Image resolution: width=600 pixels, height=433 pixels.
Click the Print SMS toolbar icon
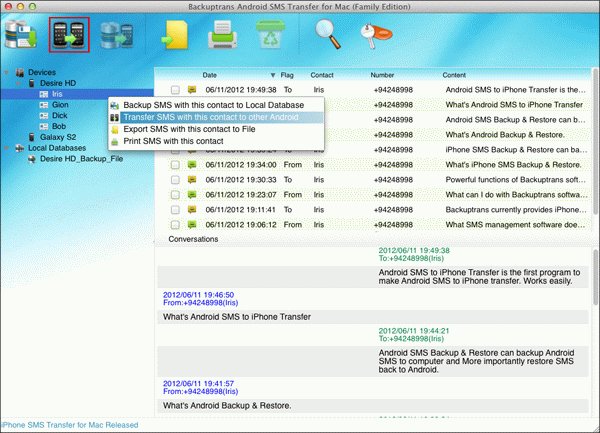222,35
